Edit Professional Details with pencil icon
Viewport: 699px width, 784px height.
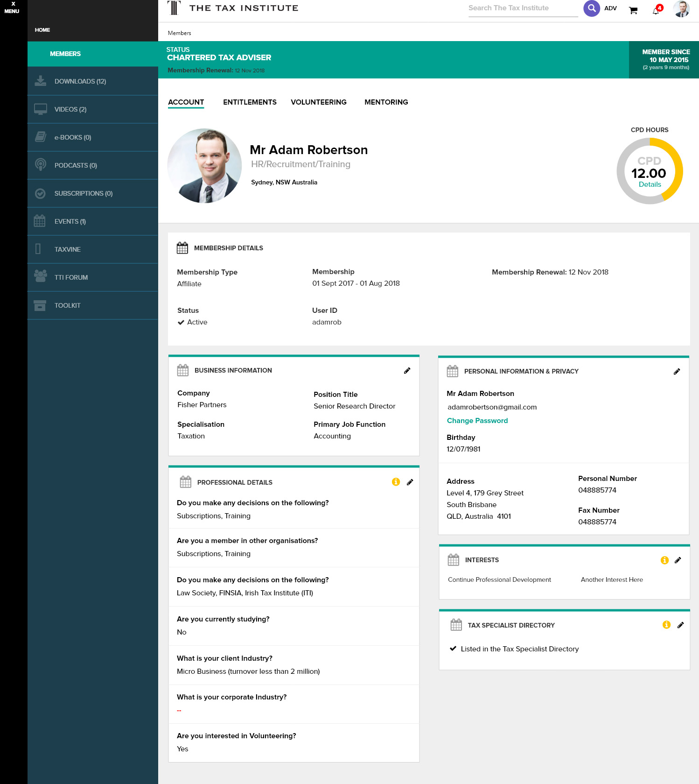(x=410, y=482)
